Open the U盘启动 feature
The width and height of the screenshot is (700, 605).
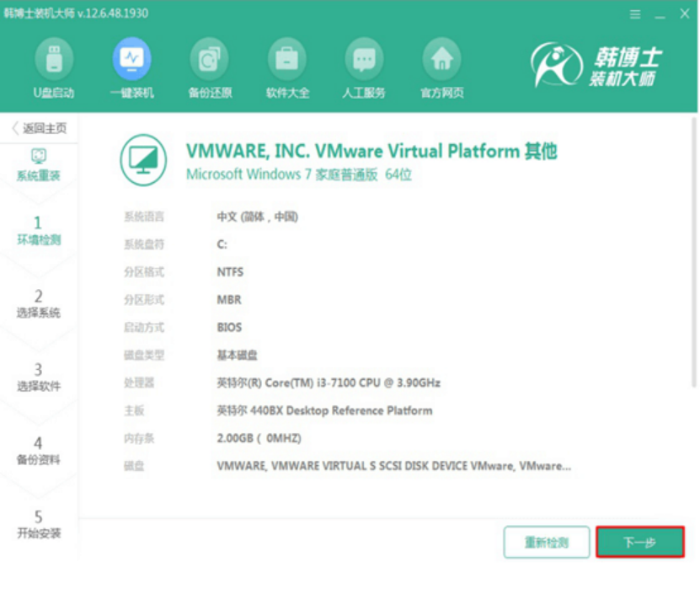pos(55,67)
